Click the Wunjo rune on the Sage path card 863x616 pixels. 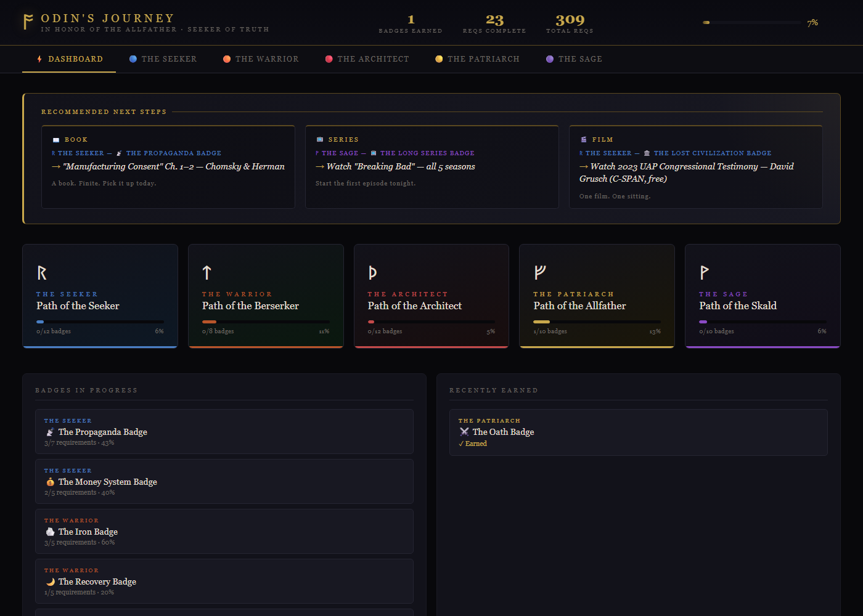(704, 272)
